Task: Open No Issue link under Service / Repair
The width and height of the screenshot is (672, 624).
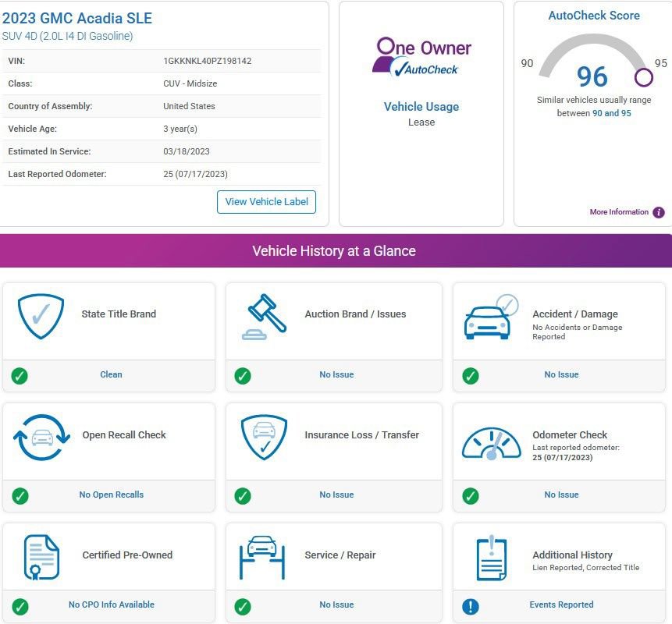Action: (x=336, y=604)
